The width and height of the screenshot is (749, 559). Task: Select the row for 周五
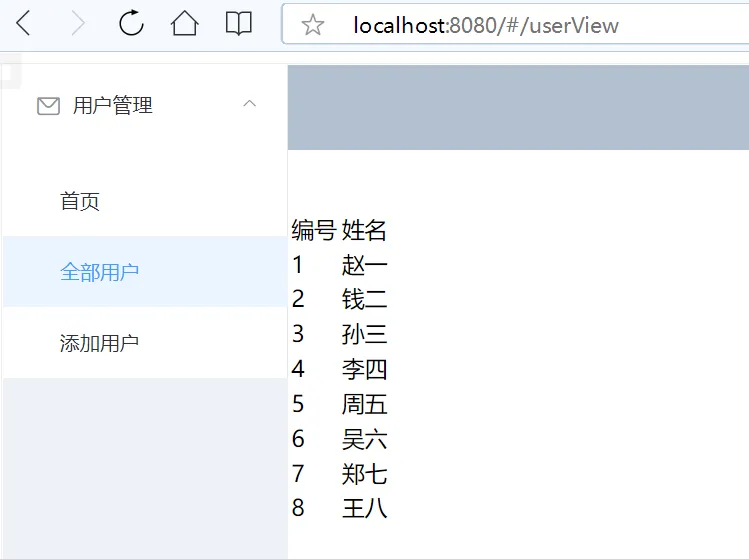340,404
